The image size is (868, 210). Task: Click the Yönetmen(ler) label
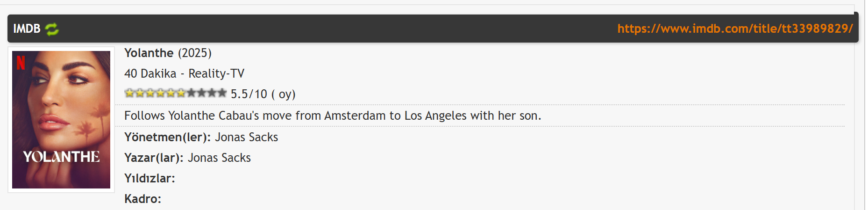pyautogui.click(x=167, y=137)
